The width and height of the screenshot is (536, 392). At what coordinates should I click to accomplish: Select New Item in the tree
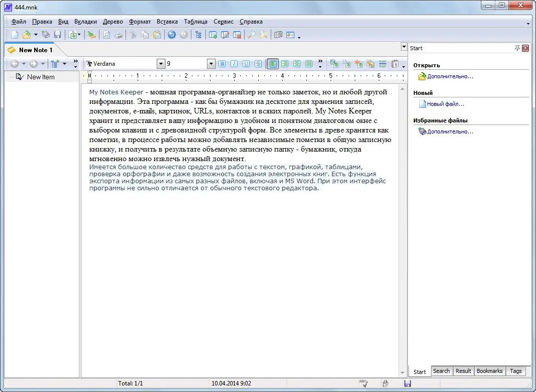pos(41,77)
